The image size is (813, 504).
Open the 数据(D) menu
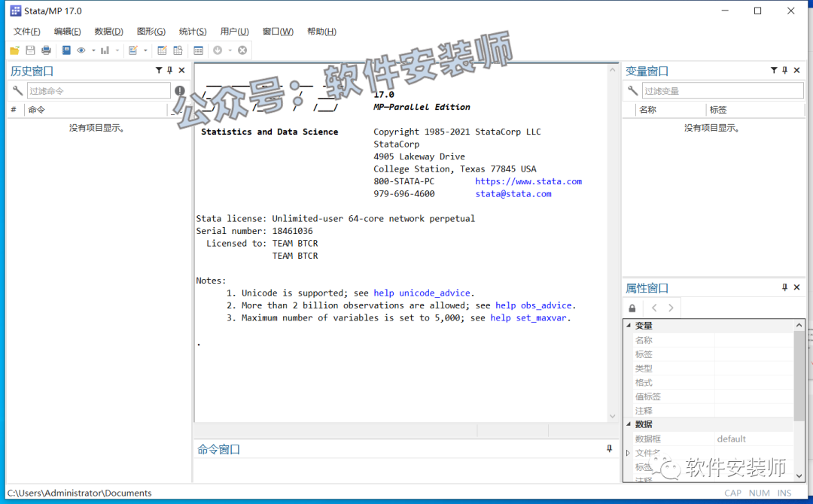pos(109,32)
